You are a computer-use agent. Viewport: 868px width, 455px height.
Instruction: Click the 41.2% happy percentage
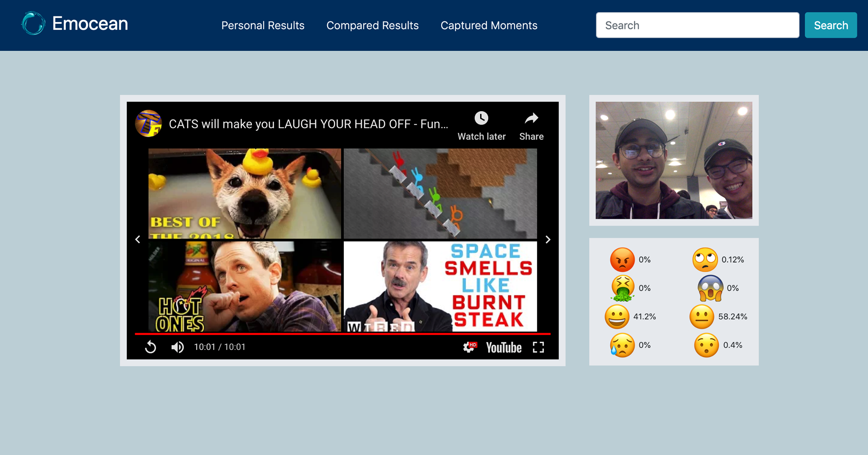point(645,316)
